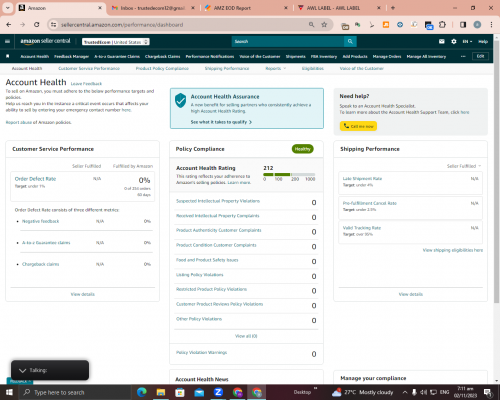Click the address bar zoom magnifier icon
This screenshot has height=400, width=500.
point(311,25)
